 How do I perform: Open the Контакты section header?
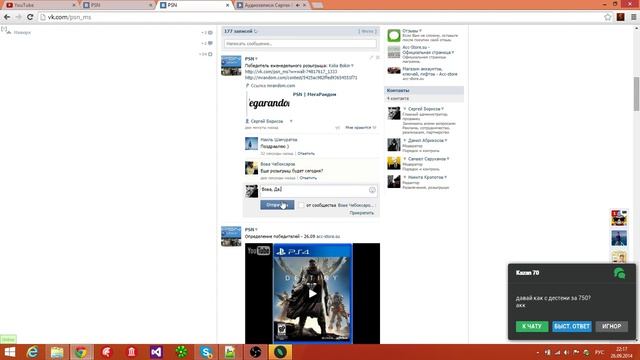424,90
